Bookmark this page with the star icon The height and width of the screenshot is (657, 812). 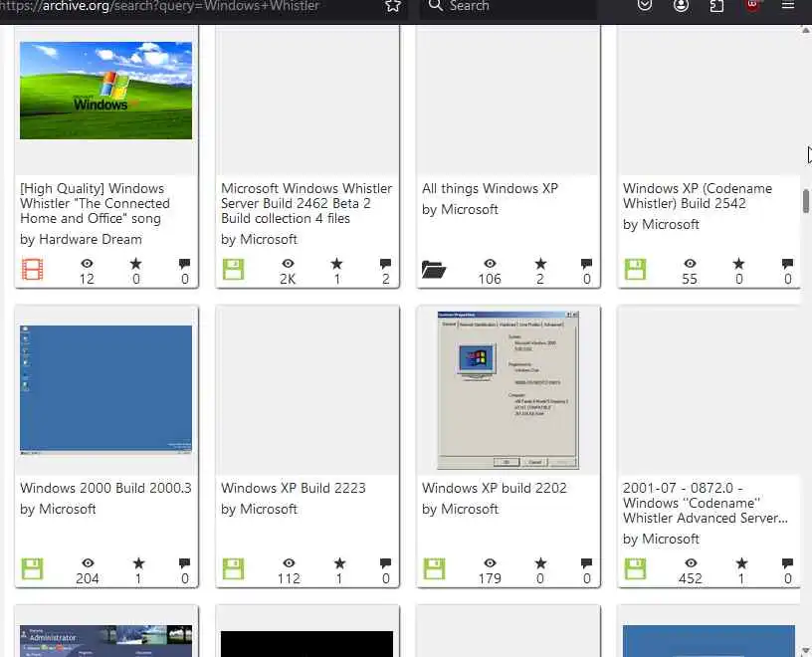pyautogui.click(x=393, y=6)
